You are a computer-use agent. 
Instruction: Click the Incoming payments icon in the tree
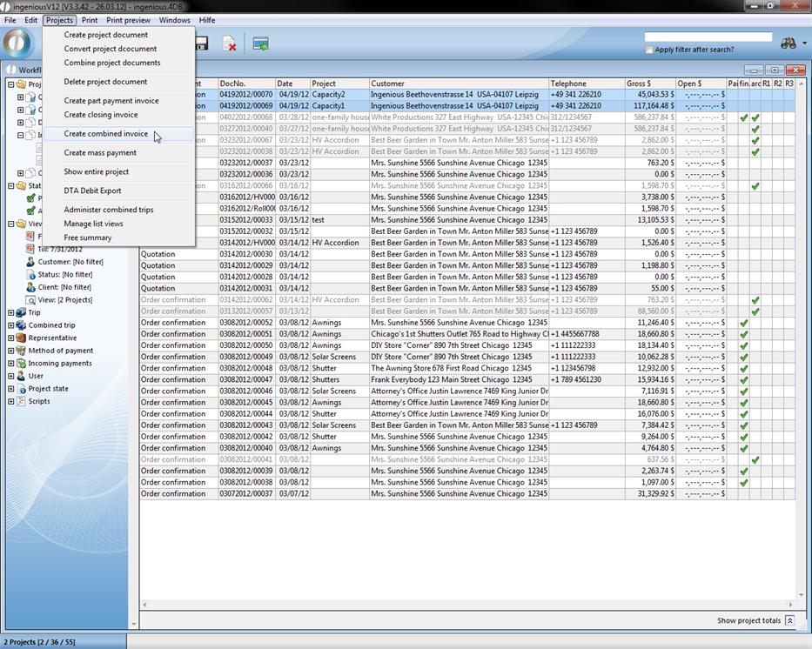(21, 364)
